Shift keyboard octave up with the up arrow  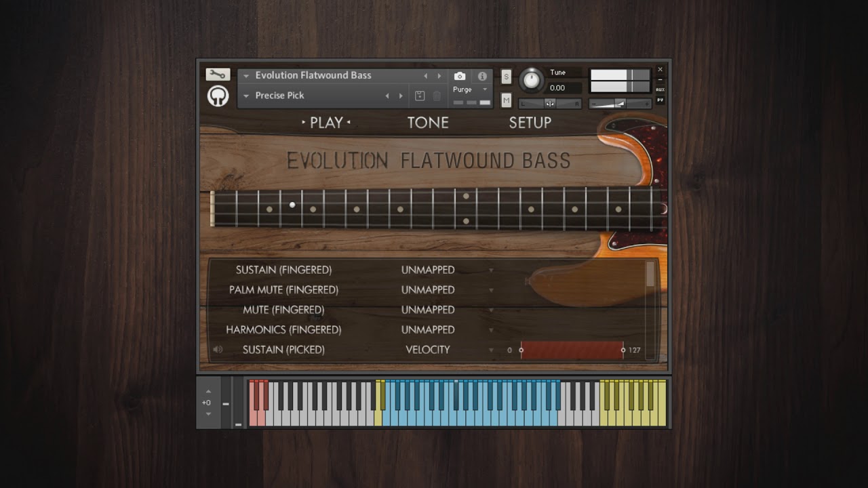coord(208,391)
